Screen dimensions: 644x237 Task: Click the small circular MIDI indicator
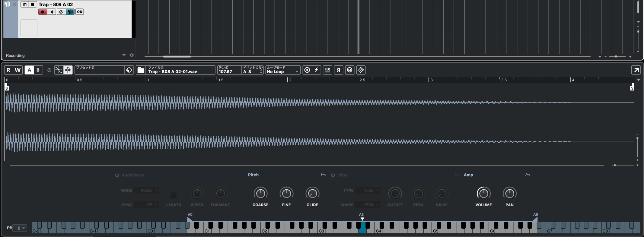pos(49,70)
